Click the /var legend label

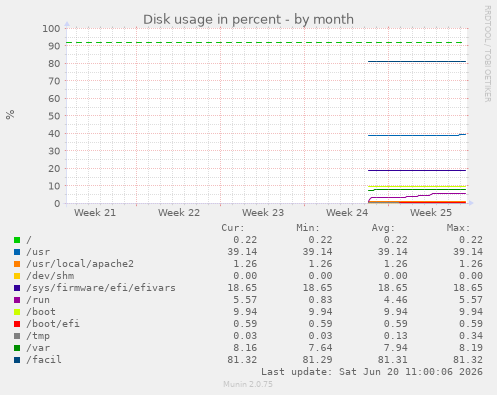click(x=38, y=348)
